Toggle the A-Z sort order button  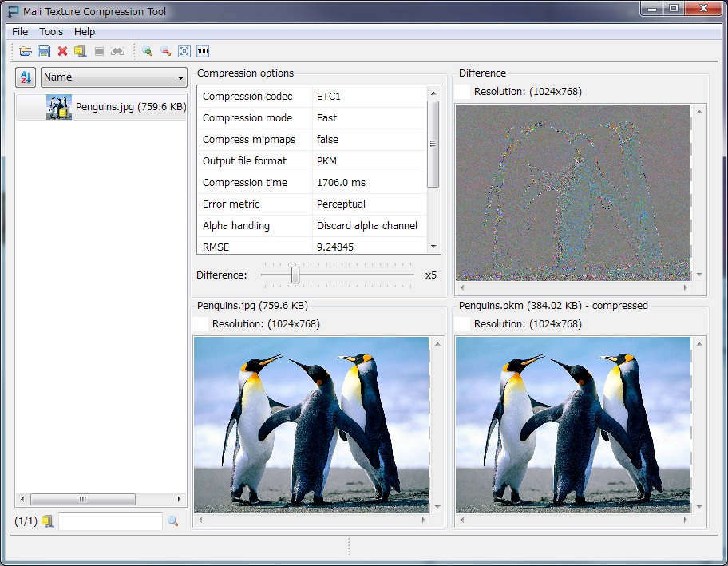point(26,77)
